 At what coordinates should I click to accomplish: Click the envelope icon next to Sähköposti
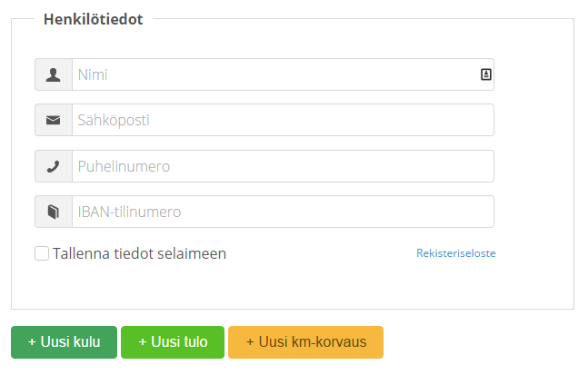point(54,120)
